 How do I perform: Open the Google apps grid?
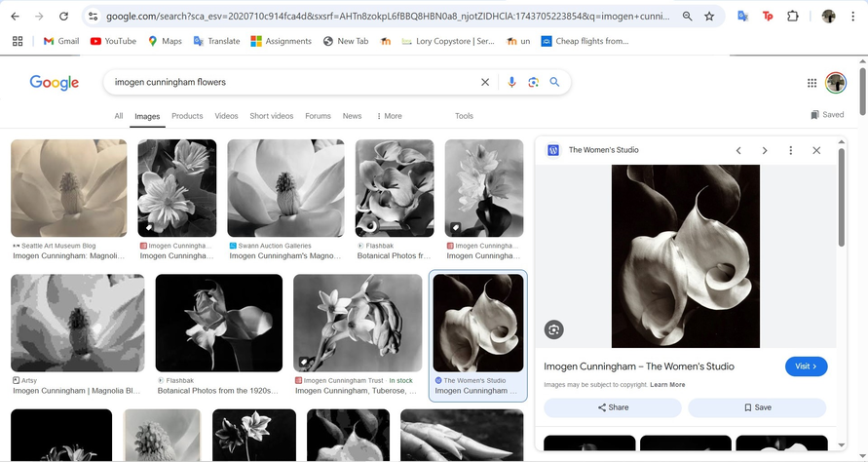[x=811, y=83]
